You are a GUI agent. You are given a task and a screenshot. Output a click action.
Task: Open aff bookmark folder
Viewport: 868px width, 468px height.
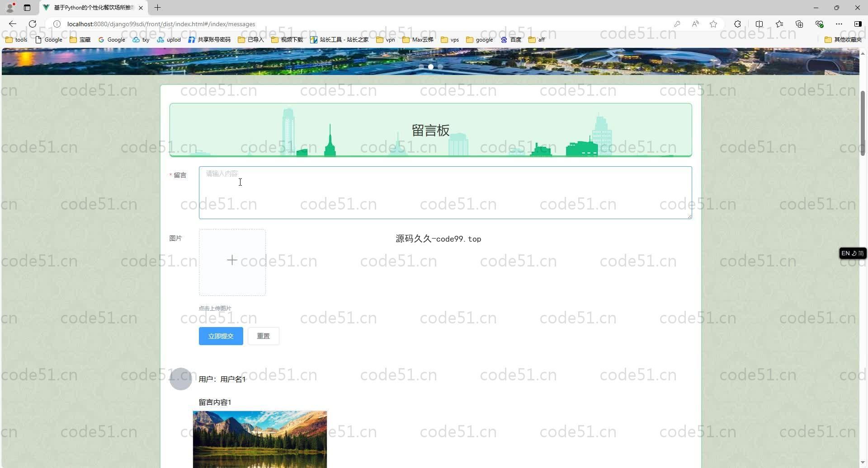pyautogui.click(x=537, y=40)
